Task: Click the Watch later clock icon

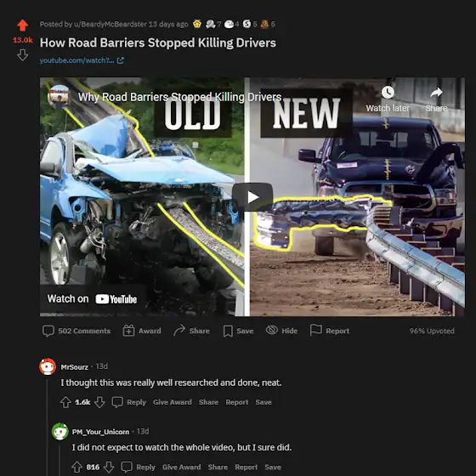Action: pos(388,93)
